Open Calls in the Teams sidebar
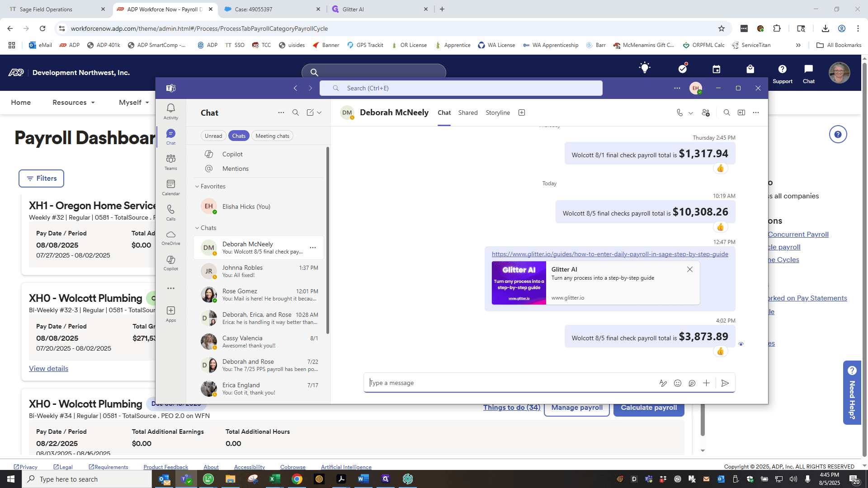The image size is (868, 488). tap(170, 212)
